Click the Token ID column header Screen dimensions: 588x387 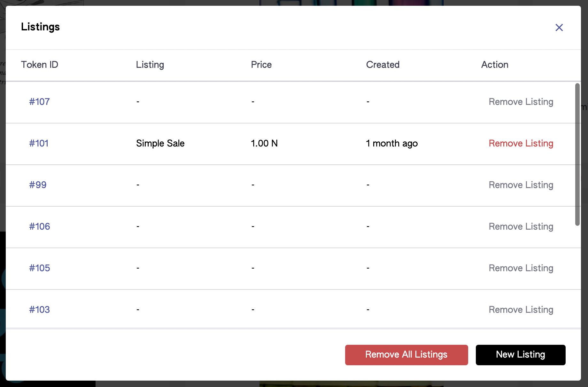click(x=40, y=65)
